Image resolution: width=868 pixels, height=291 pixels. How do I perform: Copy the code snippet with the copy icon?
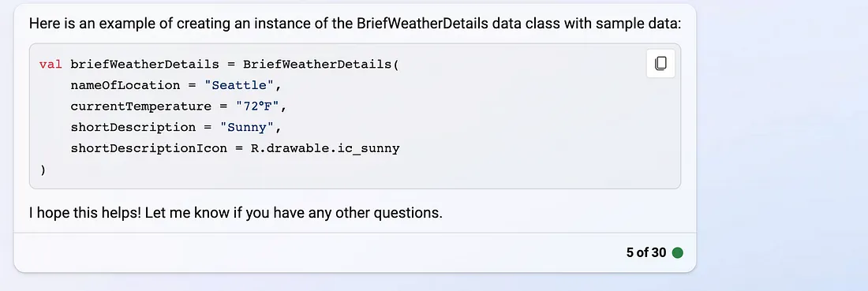pos(660,64)
